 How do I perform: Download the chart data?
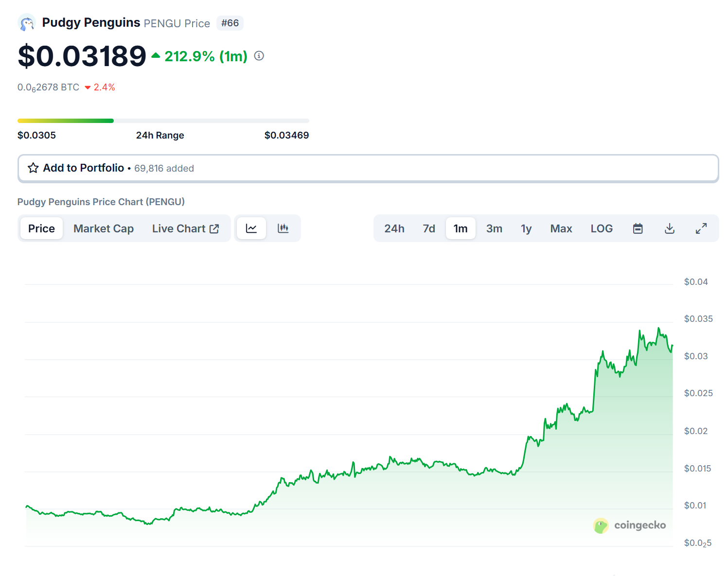pos(670,228)
